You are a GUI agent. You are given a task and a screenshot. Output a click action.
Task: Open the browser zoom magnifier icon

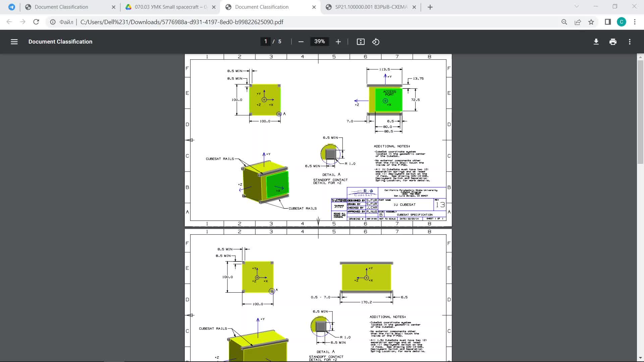564,22
